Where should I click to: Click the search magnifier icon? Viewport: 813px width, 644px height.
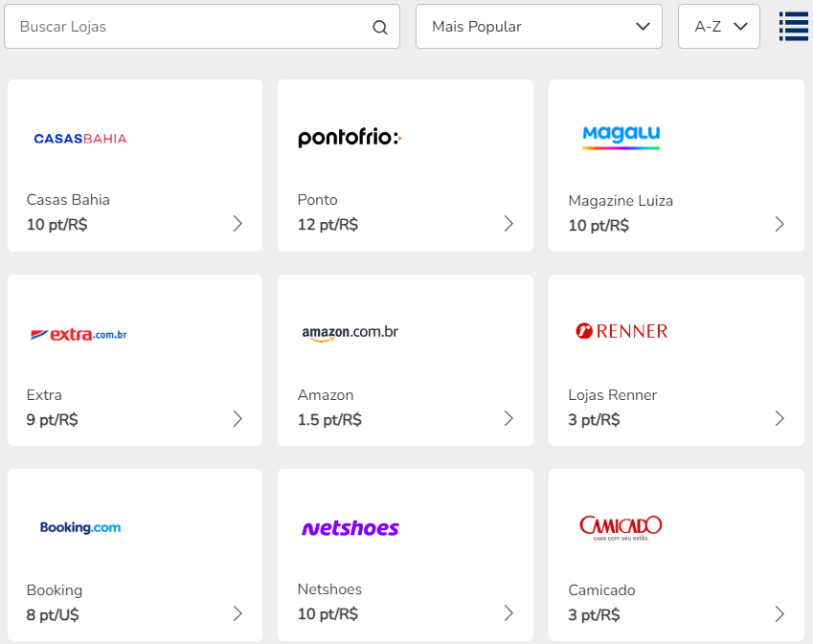click(x=380, y=27)
